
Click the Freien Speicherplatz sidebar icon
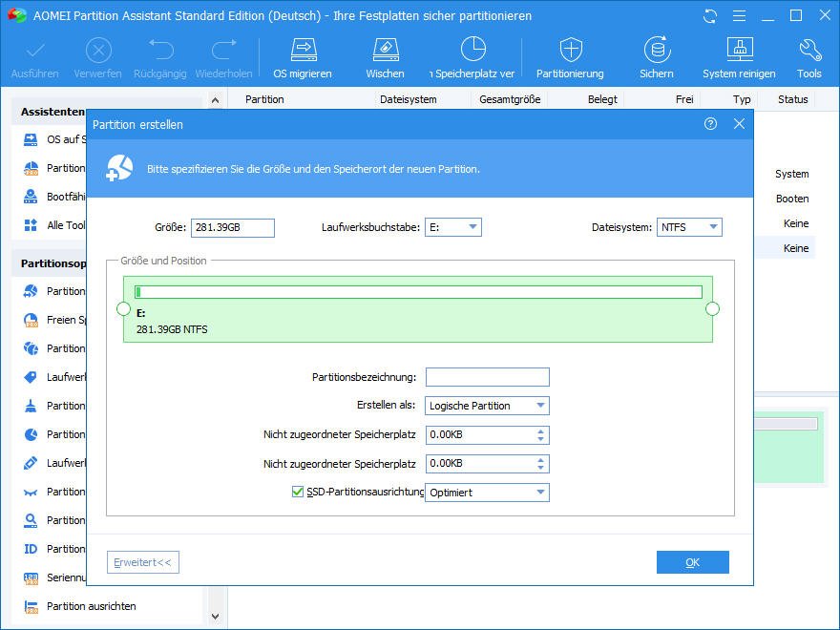31,321
